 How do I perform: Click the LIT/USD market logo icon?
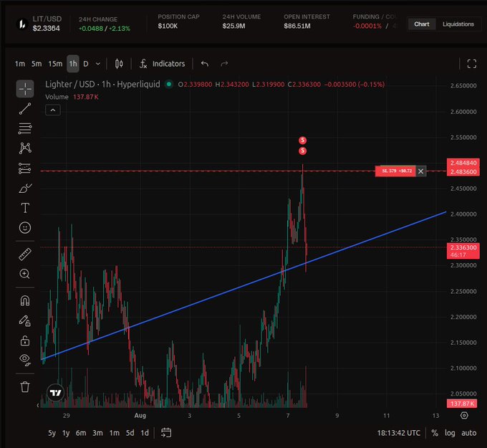click(x=22, y=24)
